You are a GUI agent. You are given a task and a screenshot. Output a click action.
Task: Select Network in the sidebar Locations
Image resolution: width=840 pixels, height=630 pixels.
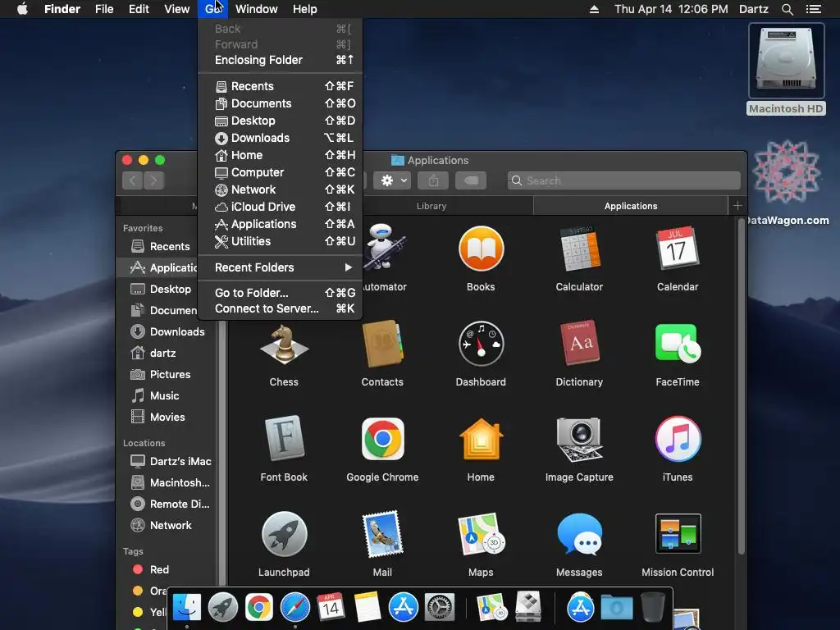[x=161, y=526]
